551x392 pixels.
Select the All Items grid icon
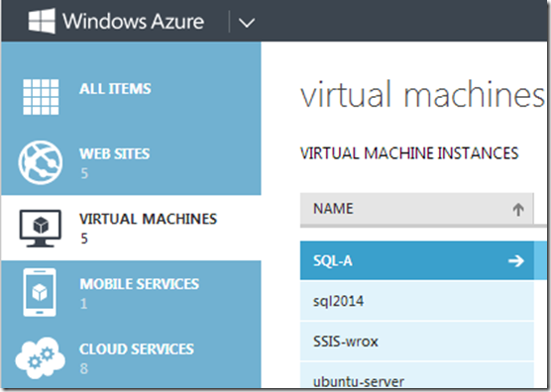41,97
